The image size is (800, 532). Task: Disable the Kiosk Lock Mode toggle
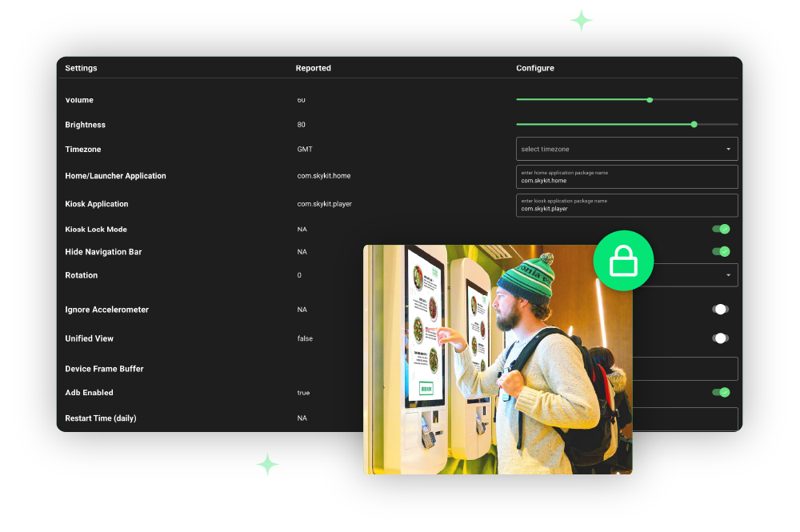721,229
